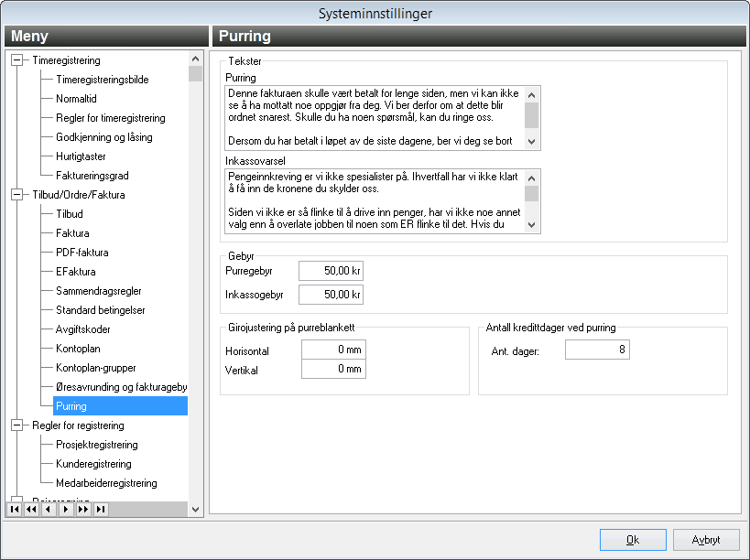Click the Purregebyr amount field
This screenshot has height=560, width=750.
(x=331, y=271)
